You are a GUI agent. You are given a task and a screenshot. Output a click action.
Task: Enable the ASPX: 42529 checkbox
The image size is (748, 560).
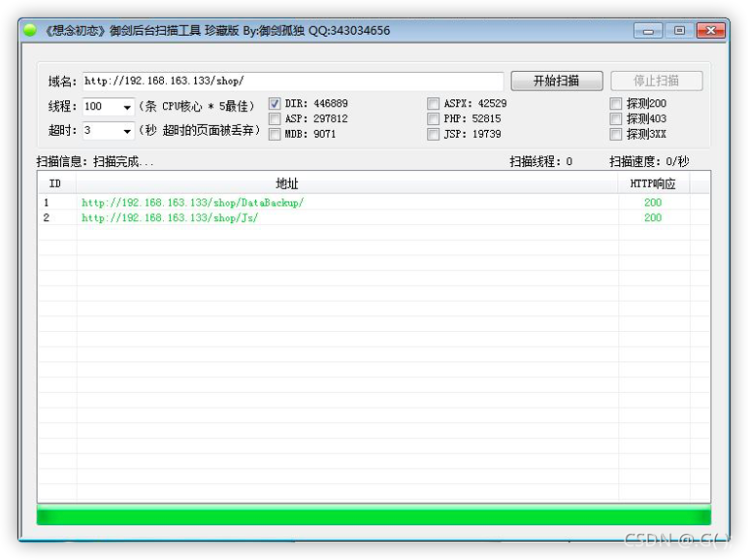433,103
